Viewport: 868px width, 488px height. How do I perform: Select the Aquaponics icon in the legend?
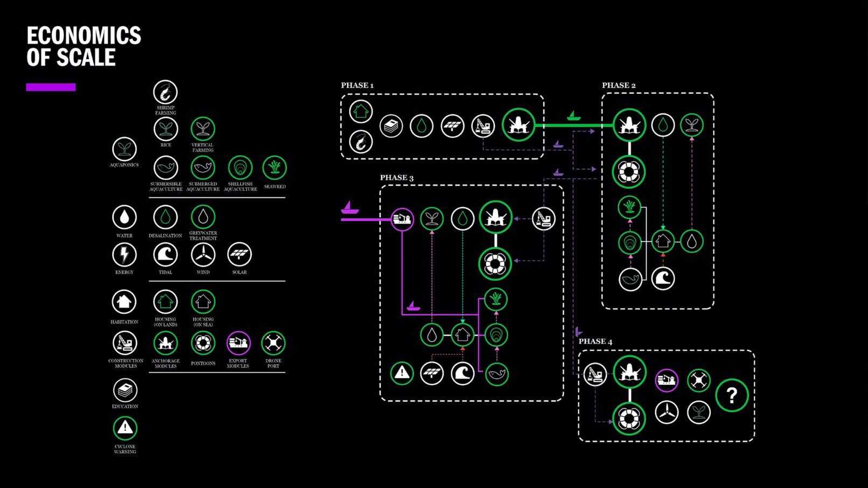tap(124, 149)
